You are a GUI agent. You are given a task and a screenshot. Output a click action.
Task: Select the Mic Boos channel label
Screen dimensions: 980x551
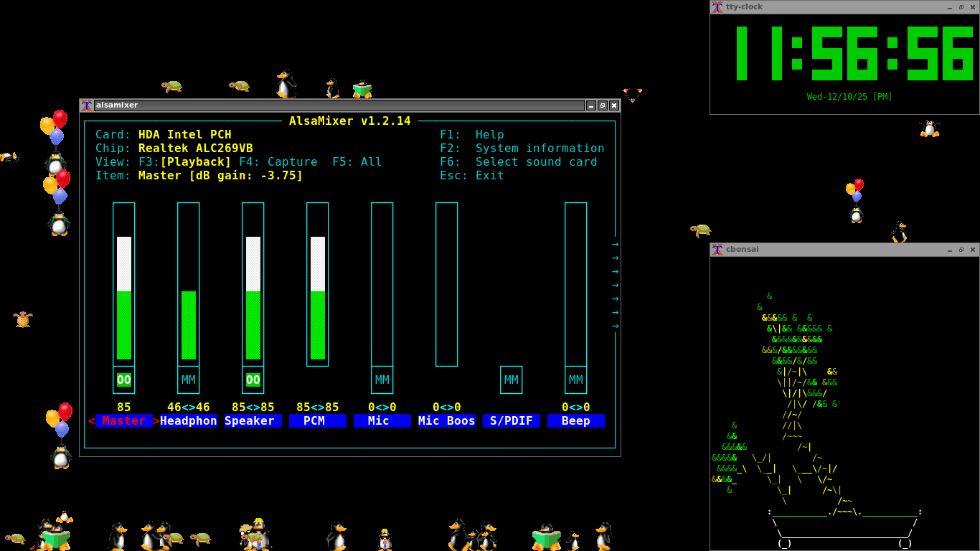[x=447, y=421]
